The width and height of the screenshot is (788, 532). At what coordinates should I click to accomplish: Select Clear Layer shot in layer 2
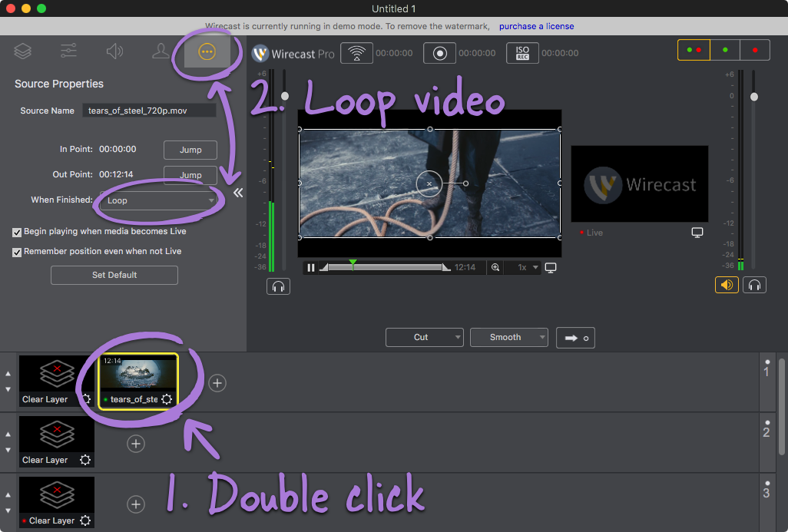click(56, 441)
